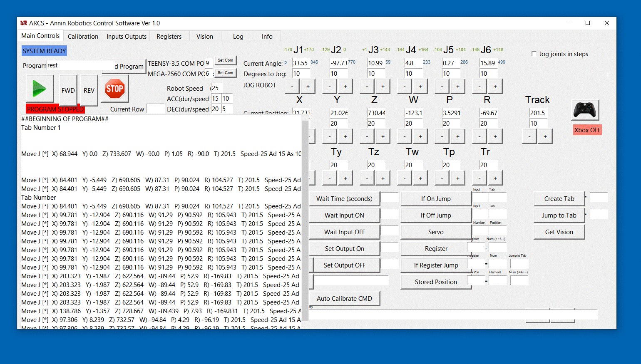
Task: Click the Stored Position button
Action: 436,282
